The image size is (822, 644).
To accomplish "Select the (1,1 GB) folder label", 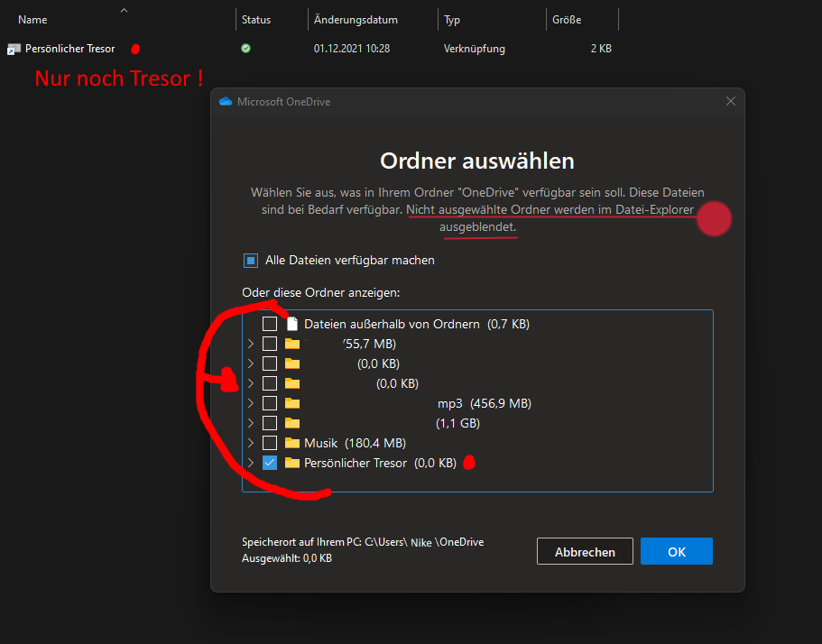I will (458, 423).
